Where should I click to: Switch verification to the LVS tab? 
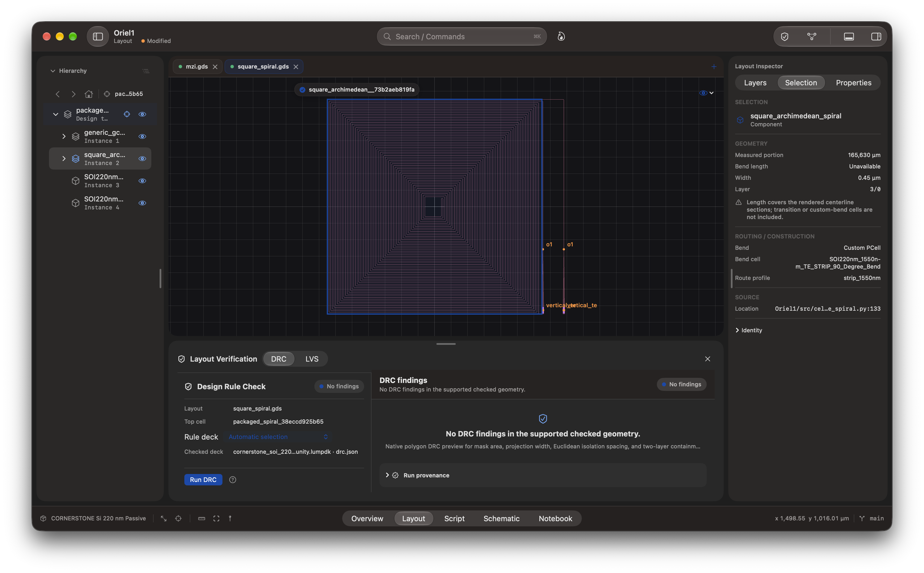(x=312, y=359)
